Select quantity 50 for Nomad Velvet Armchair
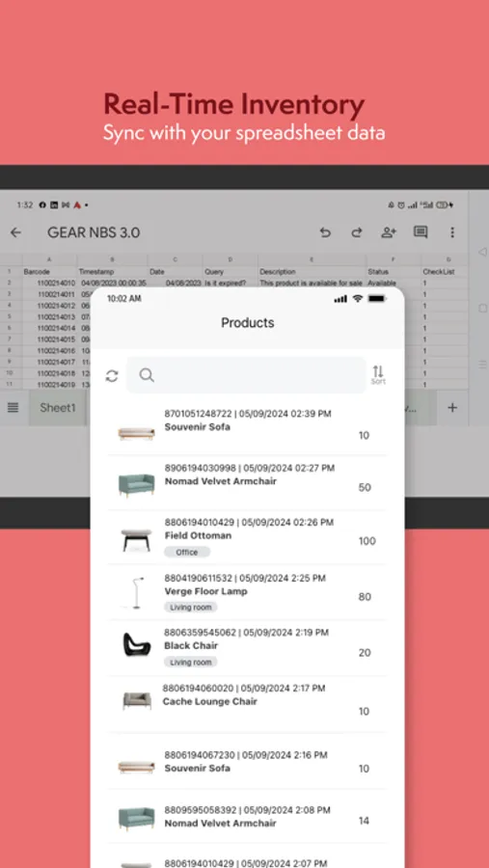 (365, 487)
